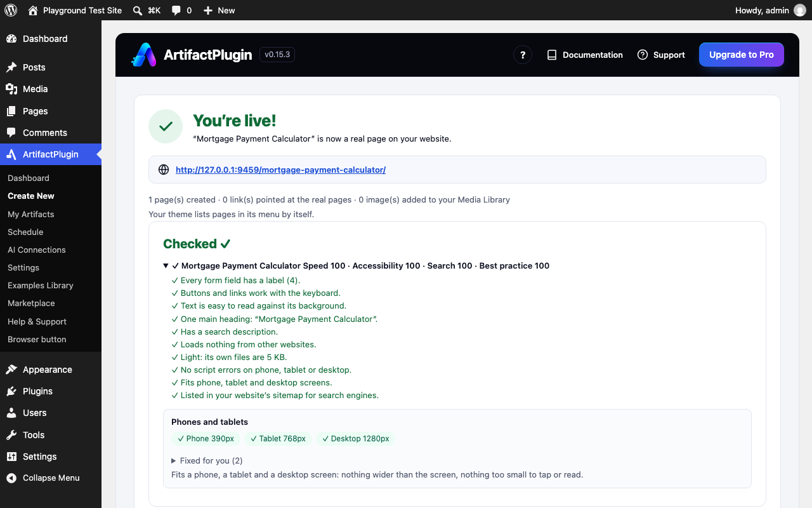
Task: Click the Upgrade to Pro button
Action: pyautogui.click(x=742, y=55)
